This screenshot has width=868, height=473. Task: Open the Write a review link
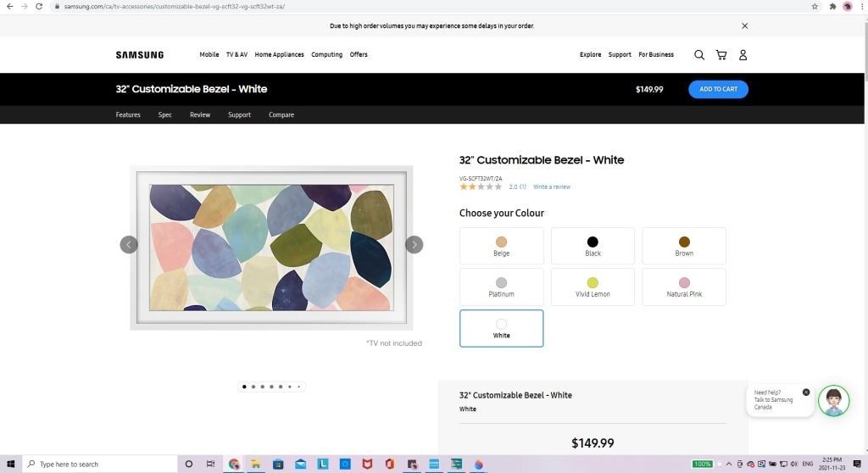pyautogui.click(x=552, y=186)
